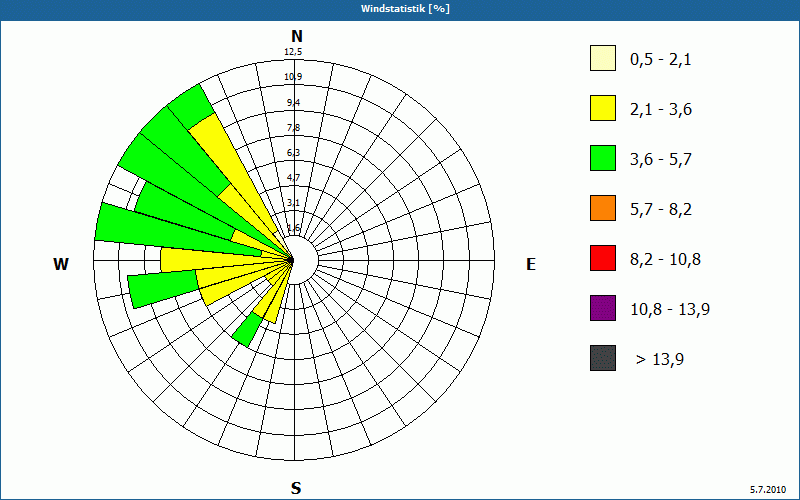Click the 7,8 axis value
Viewport: 800px width, 500px height.
click(293, 128)
